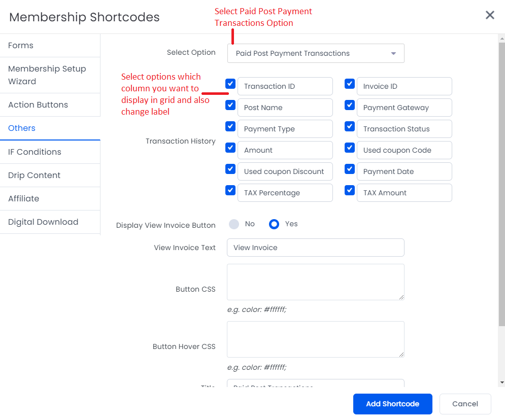Close the Membership Shortcodes dialog
The height and width of the screenshot is (420, 505).
(x=490, y=15)
